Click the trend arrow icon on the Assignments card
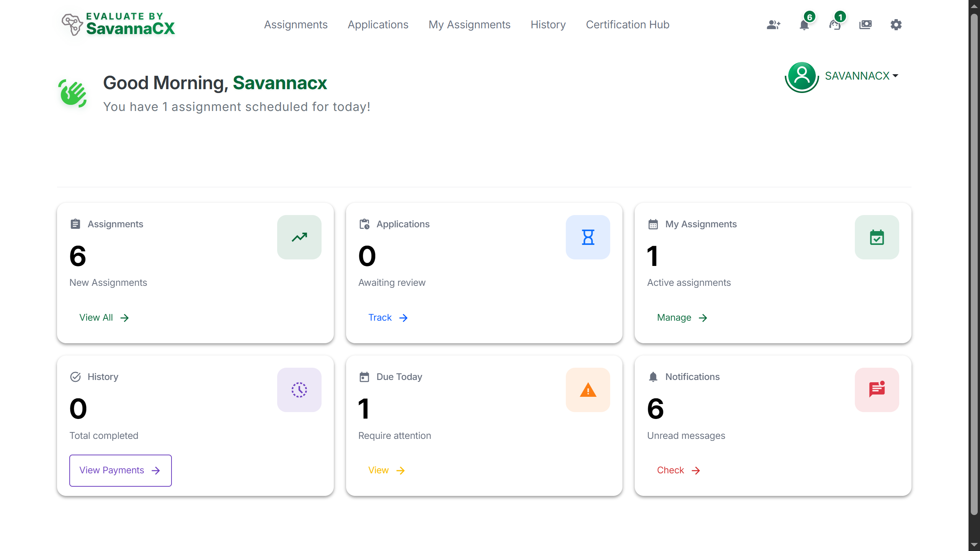 299,237
